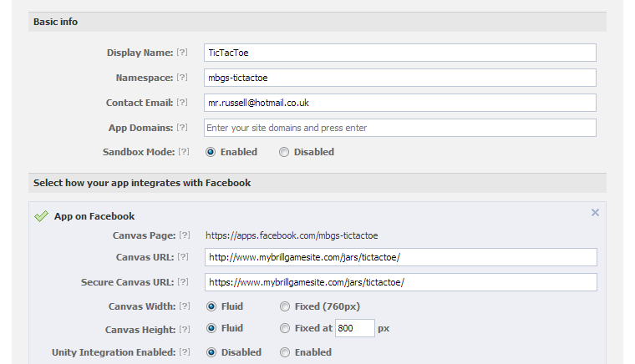Show the App Domains help hint
The width and height of the screenshot is (635, 364).
tap(182, 128)
